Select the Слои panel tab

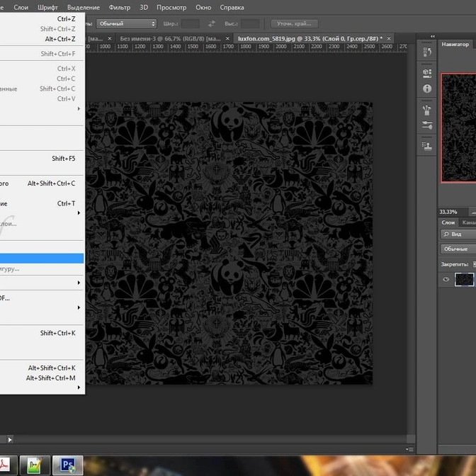[448, 222]
